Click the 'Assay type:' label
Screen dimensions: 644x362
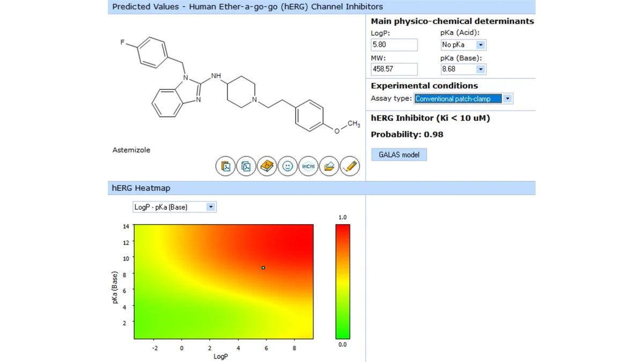[x=392, y=99]
